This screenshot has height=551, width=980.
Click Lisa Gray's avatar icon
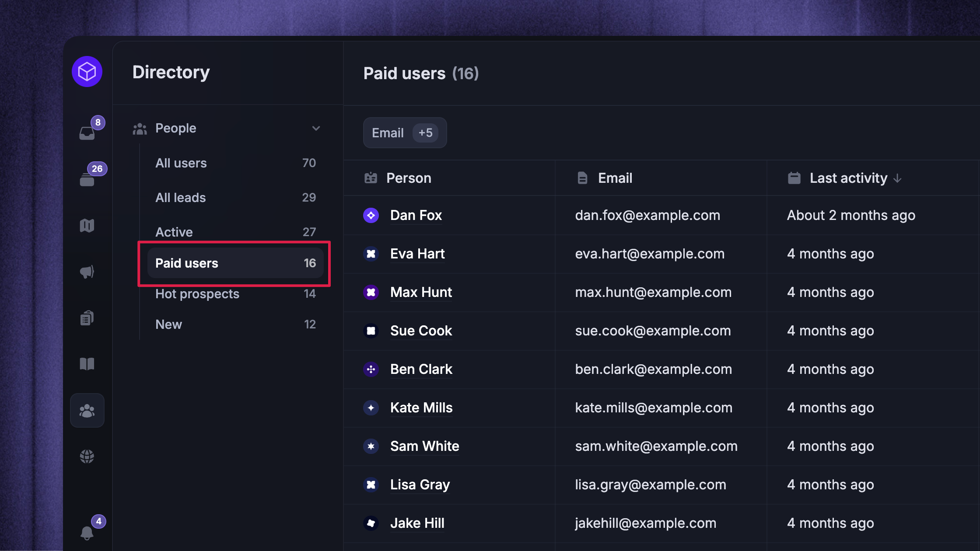[x=371, y=485]
